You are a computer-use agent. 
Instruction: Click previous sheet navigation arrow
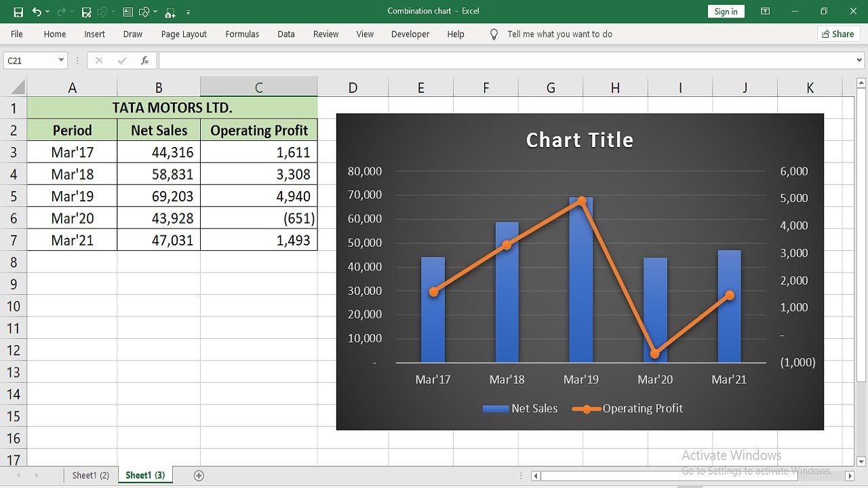(18, 476)
